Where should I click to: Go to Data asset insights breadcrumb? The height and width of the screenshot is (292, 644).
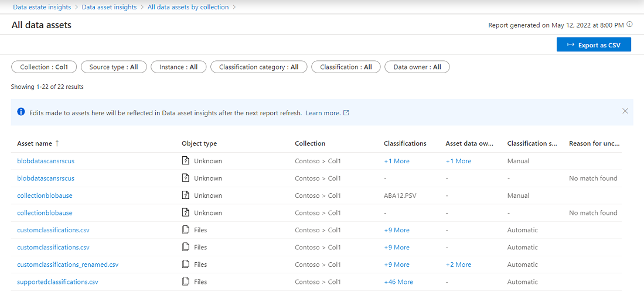[x=109, y=7]
